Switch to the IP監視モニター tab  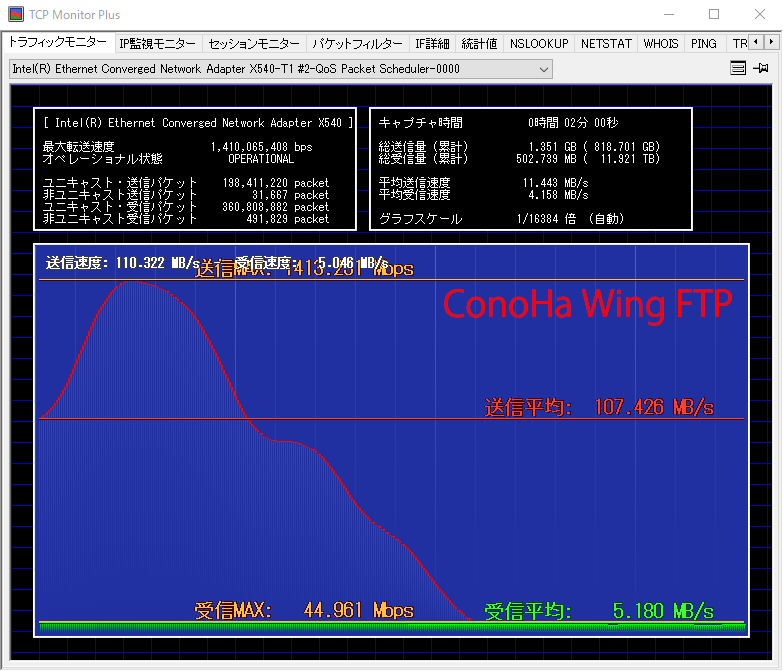157,44
